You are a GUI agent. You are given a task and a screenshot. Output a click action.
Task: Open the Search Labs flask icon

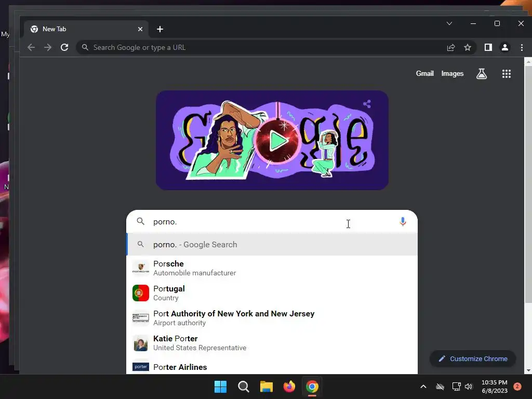482,74
